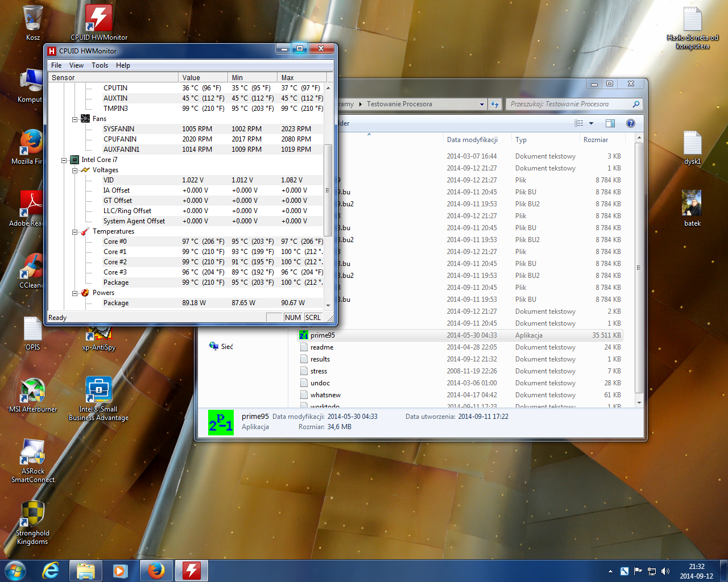This screenshot has height=582, width=728.
Task: Open Internet Explorer from the taskbar
Action: click(x=51, y=571)
